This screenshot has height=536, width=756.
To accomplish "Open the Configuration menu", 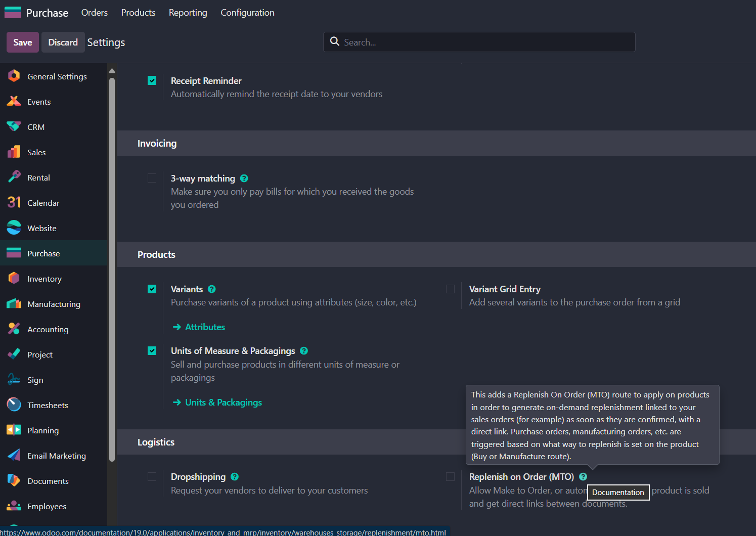I will [247, 13].
